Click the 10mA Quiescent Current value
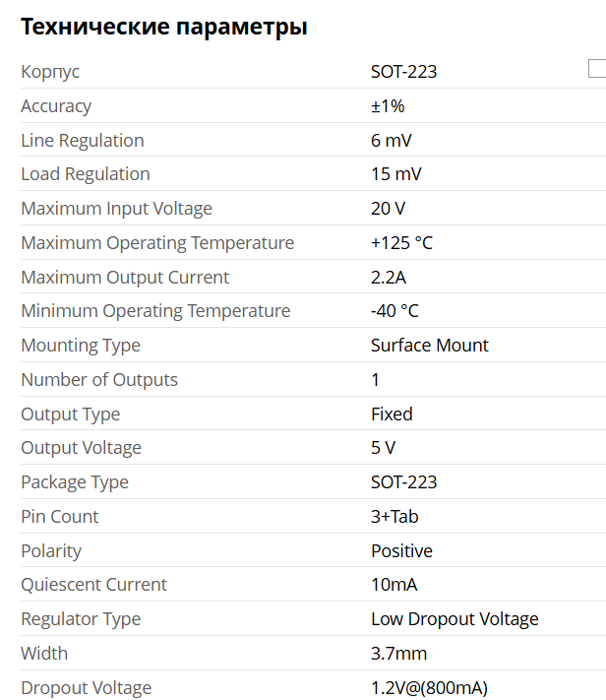This screenshot has height=700, width=606. 394,585
